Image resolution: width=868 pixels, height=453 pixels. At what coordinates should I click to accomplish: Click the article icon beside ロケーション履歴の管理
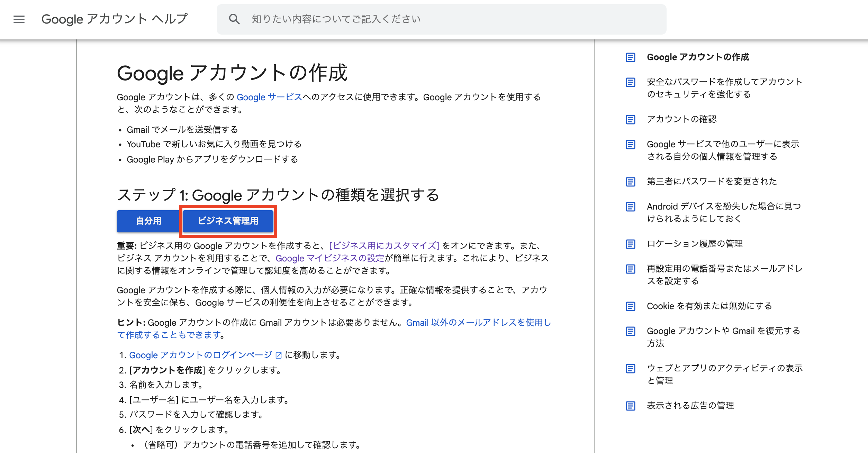[x=630, y=244]
